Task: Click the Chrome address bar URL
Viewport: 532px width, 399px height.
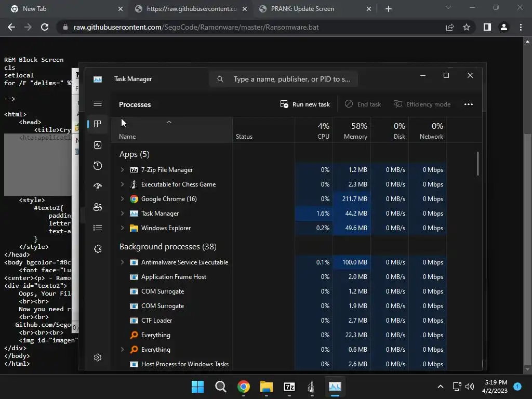Action: point(196,27)
